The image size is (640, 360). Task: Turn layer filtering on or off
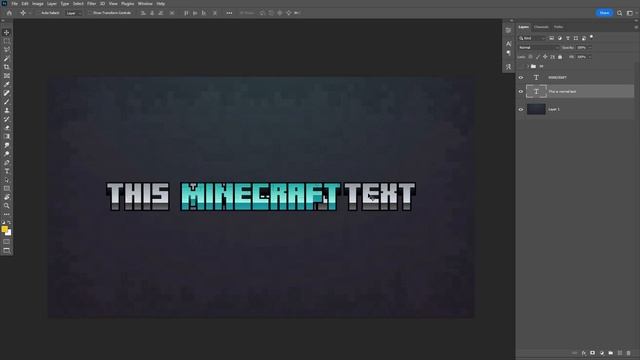pos(591,37)
